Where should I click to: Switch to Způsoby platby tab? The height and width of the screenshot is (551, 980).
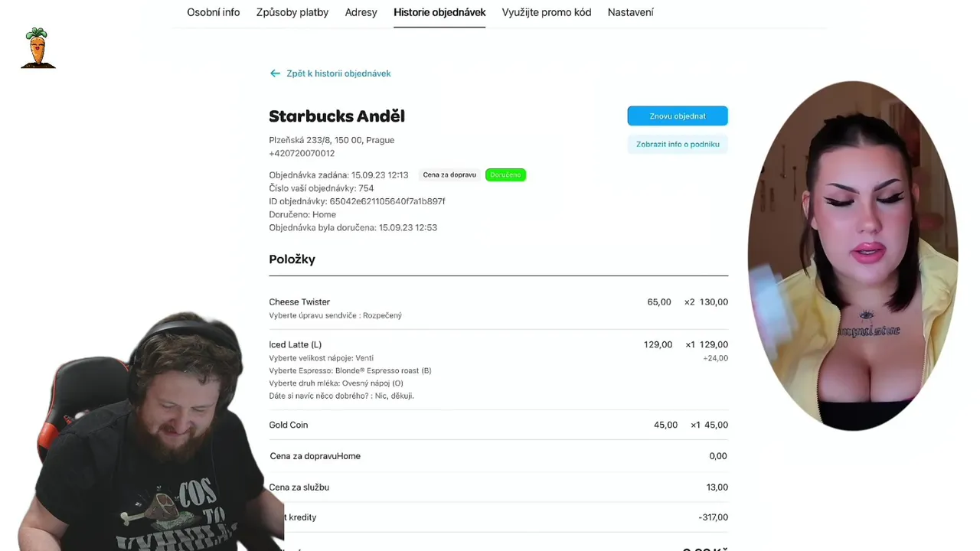pos(292,12)
